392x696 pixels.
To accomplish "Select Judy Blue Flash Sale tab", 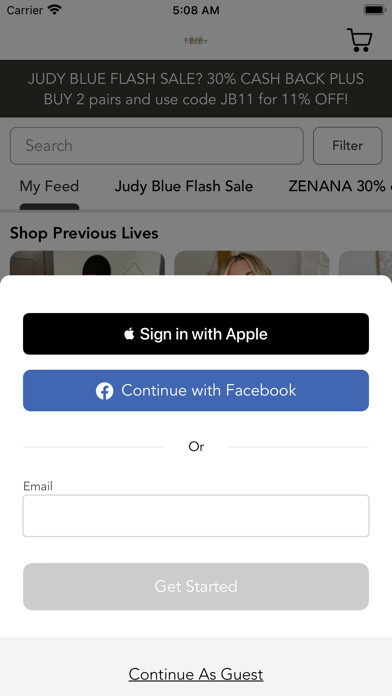I will (184, 186).
